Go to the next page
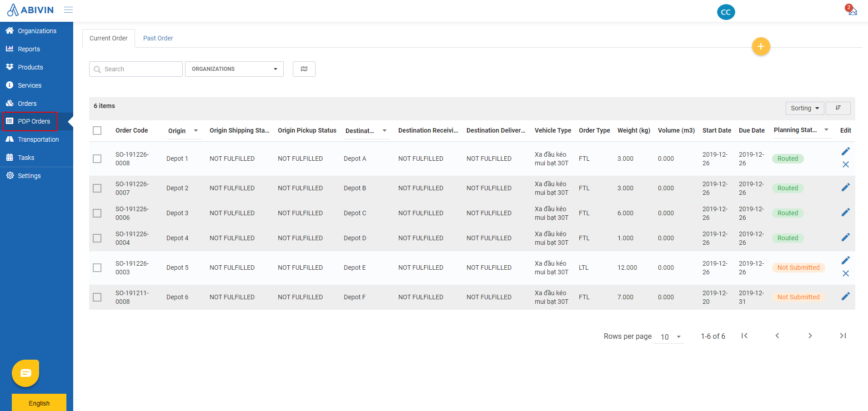Image resolution: width=868 pixels, height=411 pixels. click(x=810, y=336)
